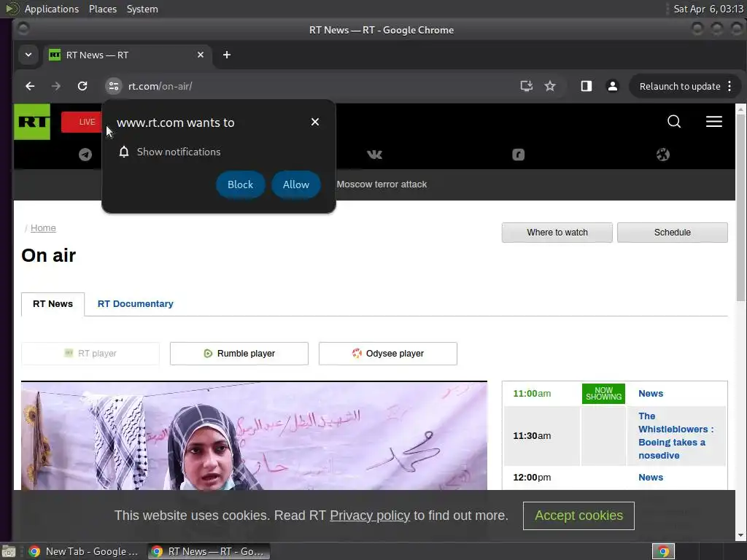Reload the page
The width and height of the screenshot is (747, 560).
pyautogui.click(x=82, y=86)
